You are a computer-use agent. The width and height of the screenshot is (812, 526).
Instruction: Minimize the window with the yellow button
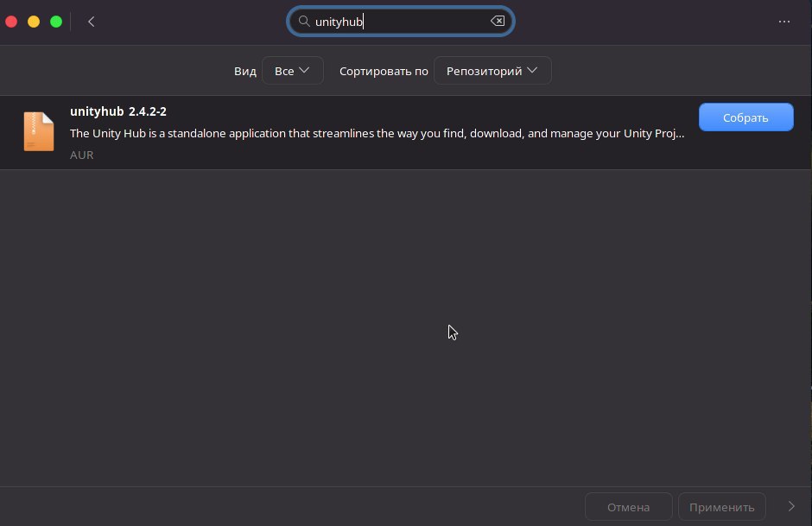pos(34,22)
